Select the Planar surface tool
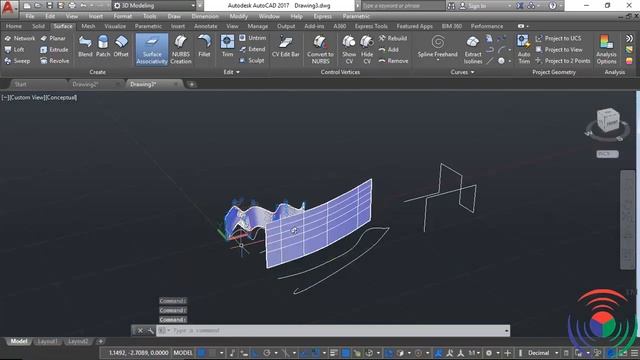The width and height of the screenshot is (640, 360). [53, 38]
